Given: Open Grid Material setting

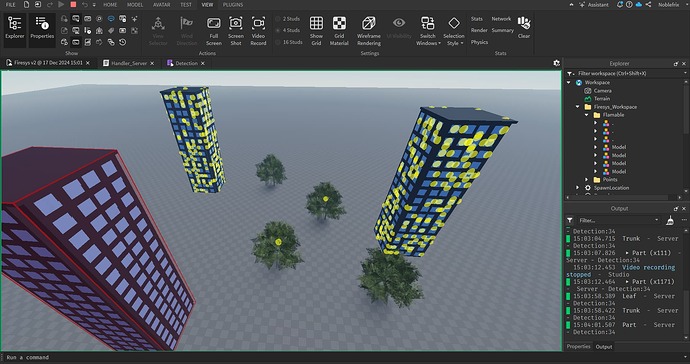Looking at the screenshot, I should click(339, 31).
